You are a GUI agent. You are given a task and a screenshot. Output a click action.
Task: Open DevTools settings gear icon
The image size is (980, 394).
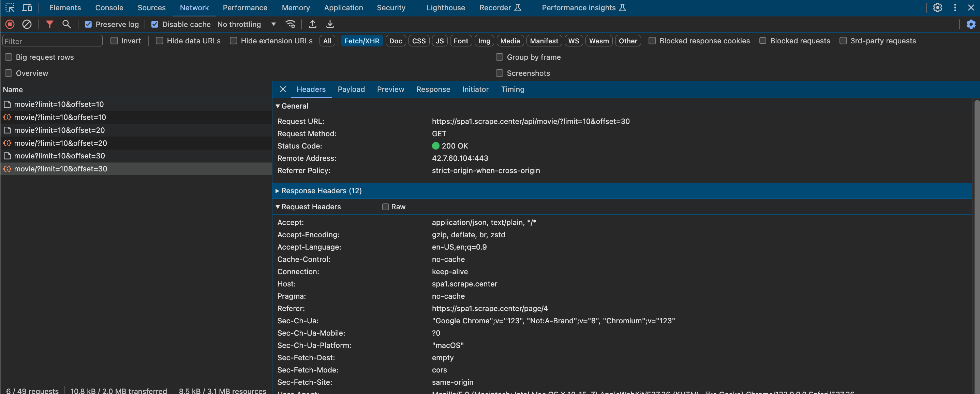[937, 8]
